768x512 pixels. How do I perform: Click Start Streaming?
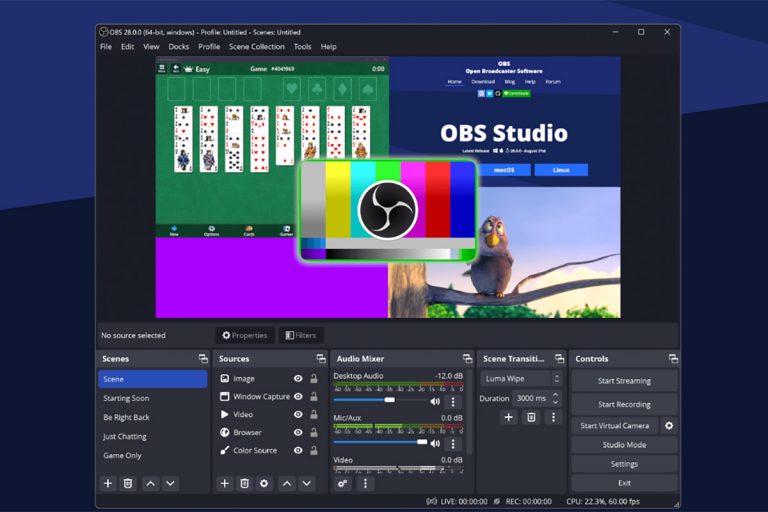coord(624,381)
